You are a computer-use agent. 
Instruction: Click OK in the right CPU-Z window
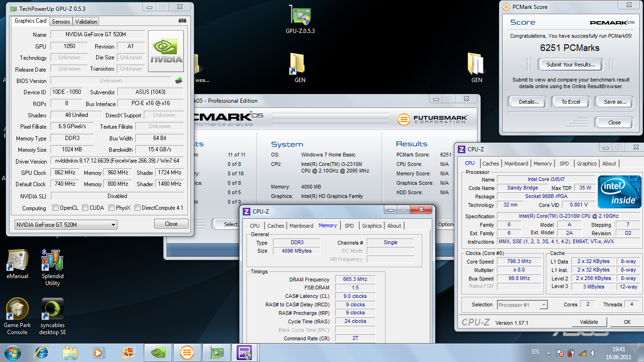pyautogui.click(x=627, y=322)
